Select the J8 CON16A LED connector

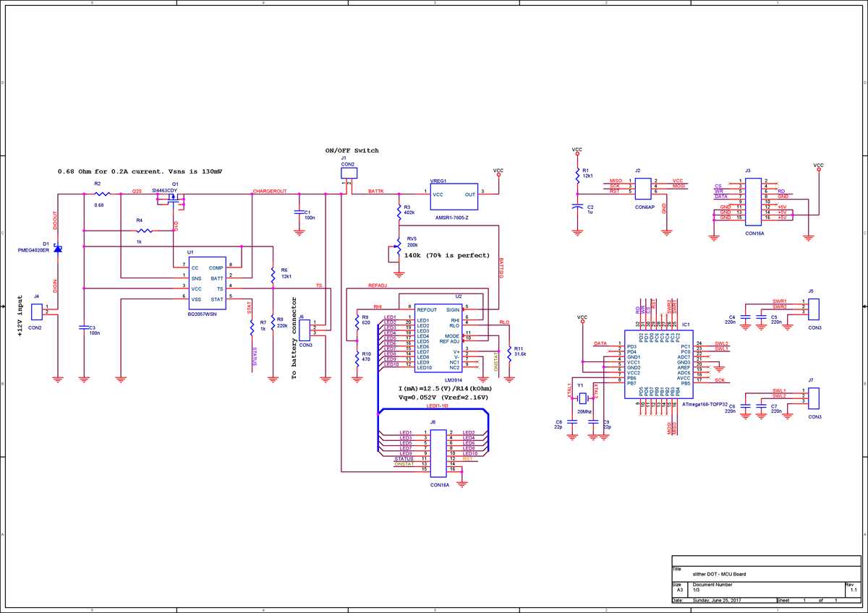(439, 454)
